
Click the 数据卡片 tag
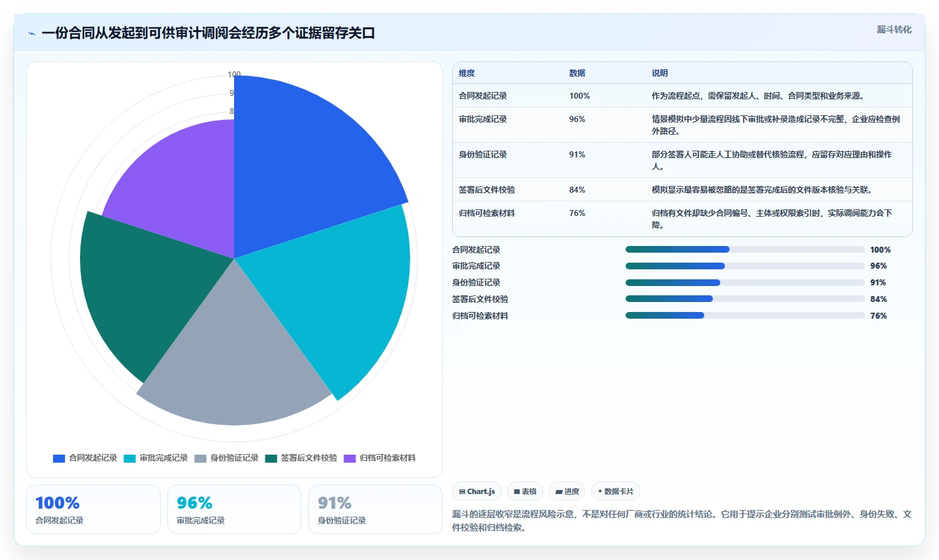[x=616, y=491]
